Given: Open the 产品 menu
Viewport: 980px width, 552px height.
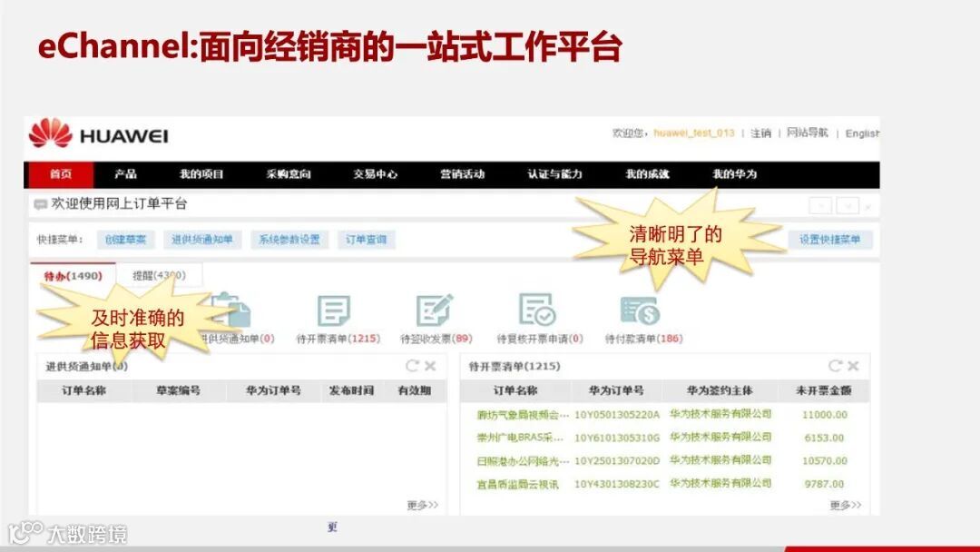Looking at the screenshot, I should click(x=125, y=174).
